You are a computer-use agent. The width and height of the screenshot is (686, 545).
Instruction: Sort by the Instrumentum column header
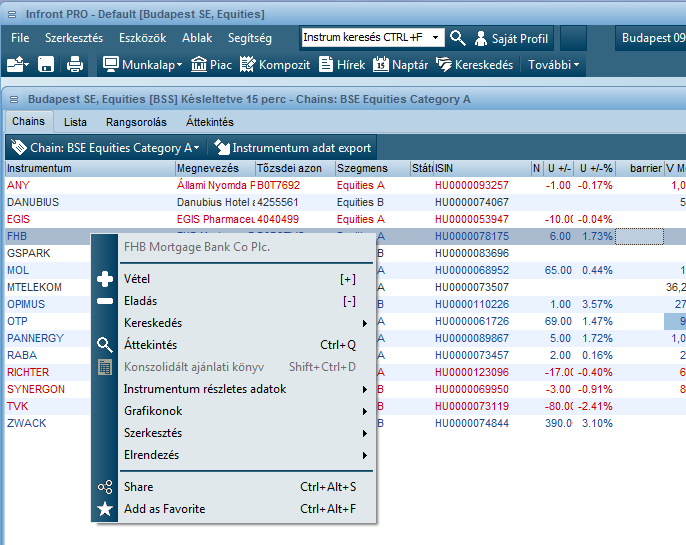(x=90, y=168)
